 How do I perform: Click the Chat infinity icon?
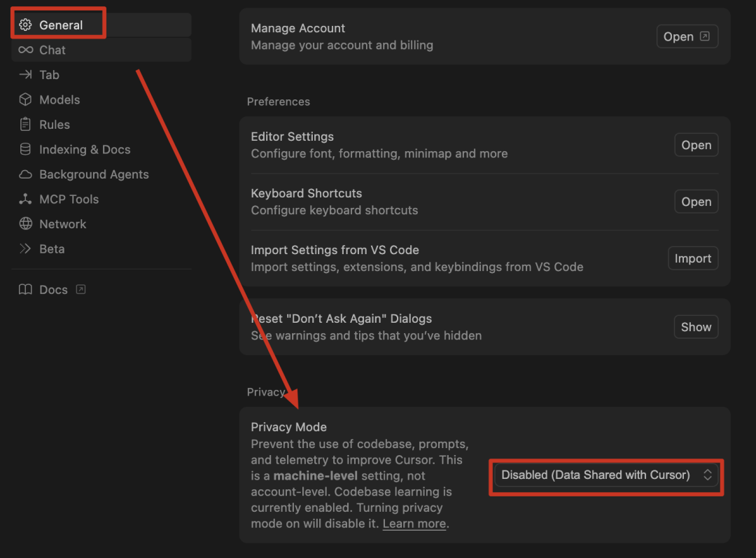[26, 50]
